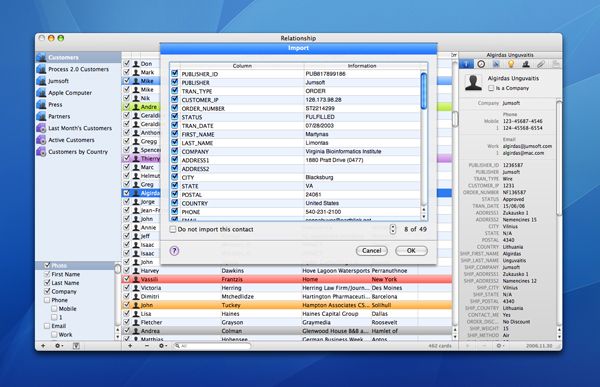Image resolution: width=600 pixels, height=387 pixels.
Task: Toggle the field list panel button in the sidebar footer
Action: click(x=76, y=346)
